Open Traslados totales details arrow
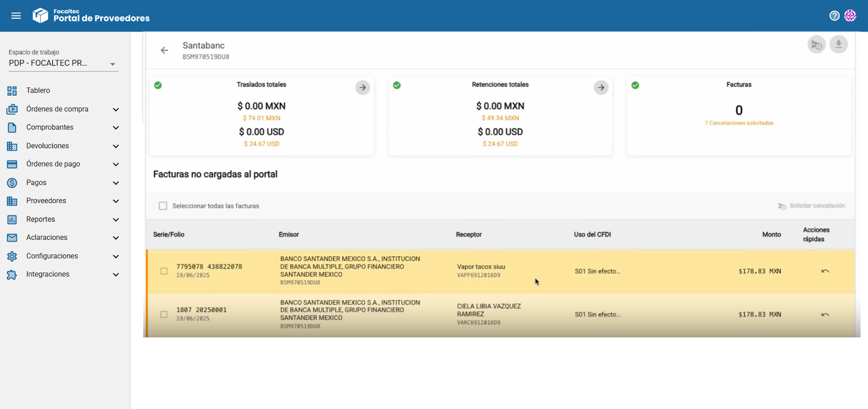This screenshot has height=409, width=868. (363, 87)
